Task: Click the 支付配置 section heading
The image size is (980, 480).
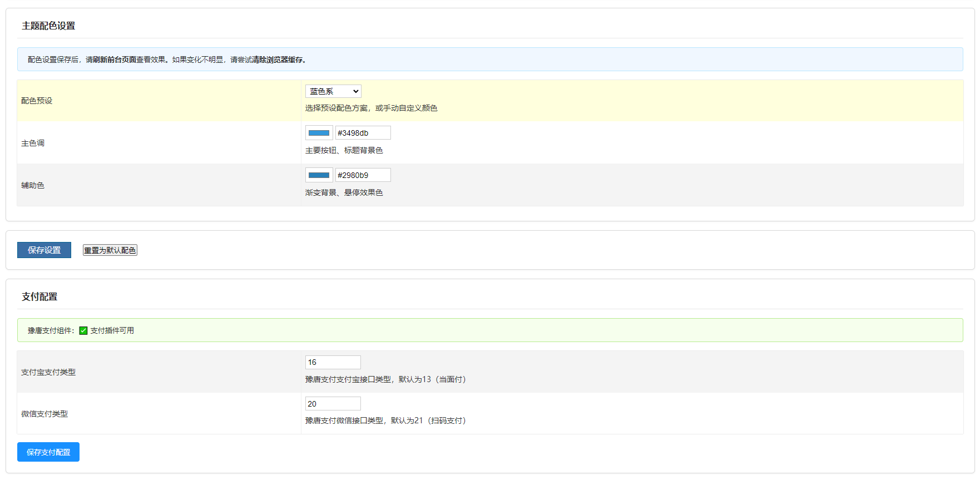Action: pyautogui.click(x=39, y=296)
